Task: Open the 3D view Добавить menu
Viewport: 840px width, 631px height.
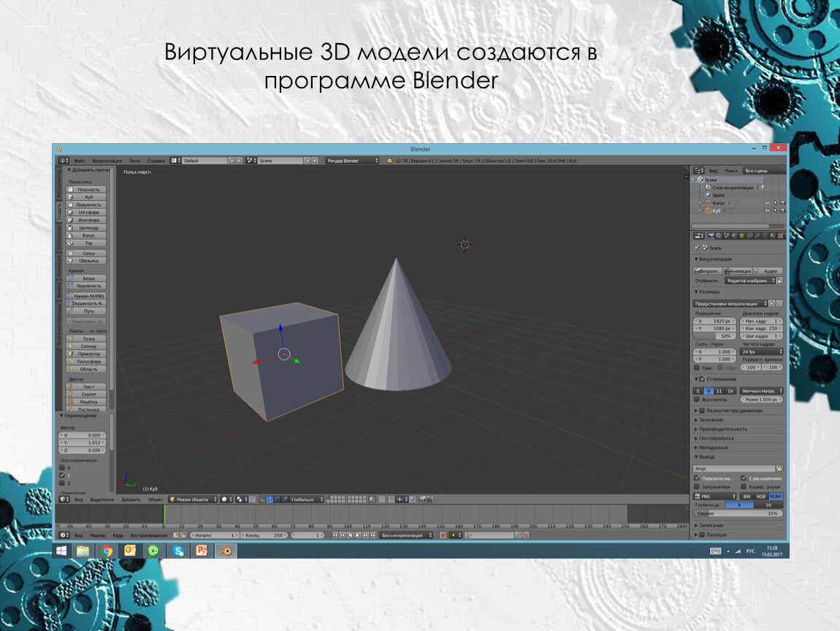Action: coord(131,500)
